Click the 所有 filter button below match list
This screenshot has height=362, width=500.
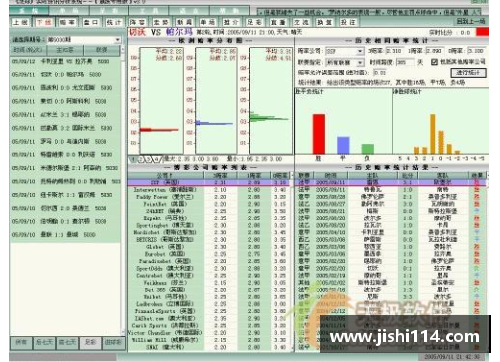tap(21, 342)
